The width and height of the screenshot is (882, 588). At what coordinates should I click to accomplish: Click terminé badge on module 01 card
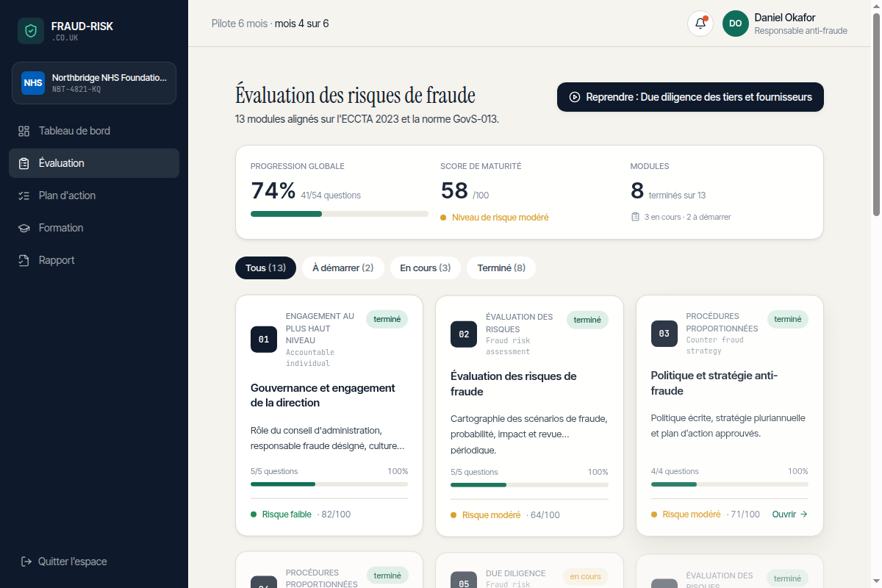(x=387, y=319)
